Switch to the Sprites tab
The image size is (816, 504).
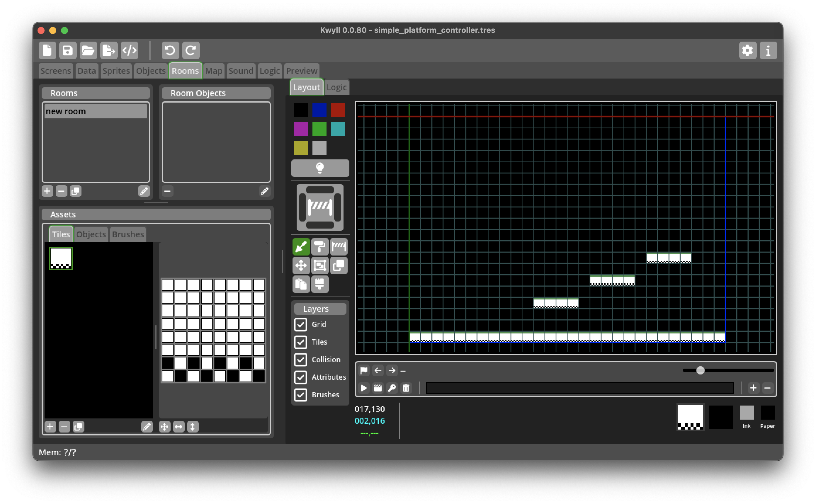click(x=116, y=71)
